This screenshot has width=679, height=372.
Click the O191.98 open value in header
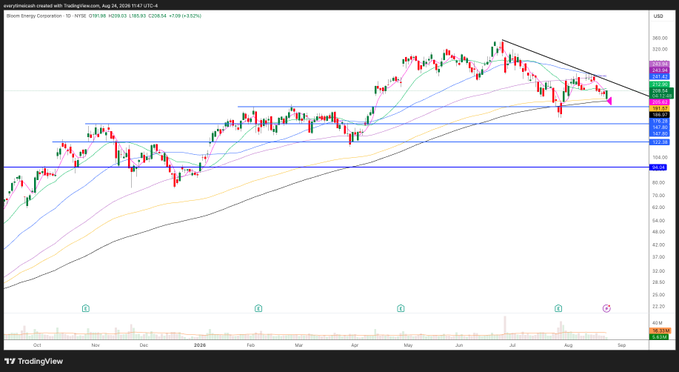[97, 16]
